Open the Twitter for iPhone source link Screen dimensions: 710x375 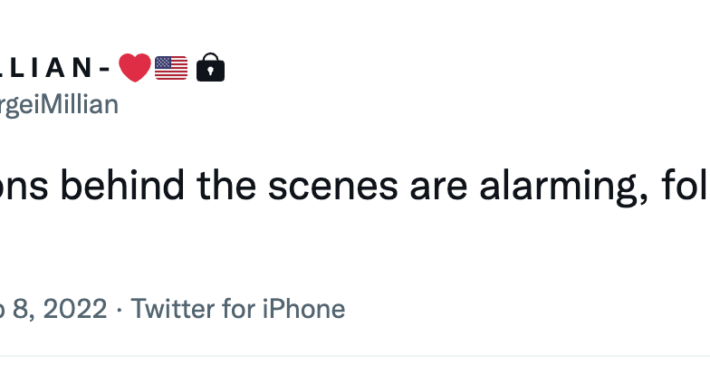coord(238,309)
